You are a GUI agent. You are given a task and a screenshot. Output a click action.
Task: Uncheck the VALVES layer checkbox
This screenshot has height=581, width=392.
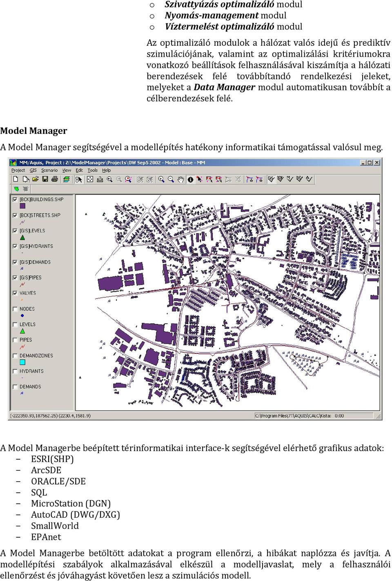pyautogui.click(x=15, y=293)
